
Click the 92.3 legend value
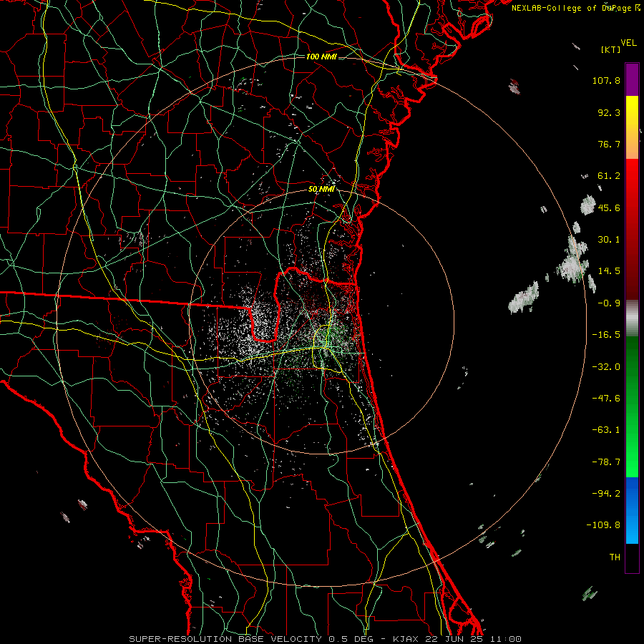coord(609,112)
